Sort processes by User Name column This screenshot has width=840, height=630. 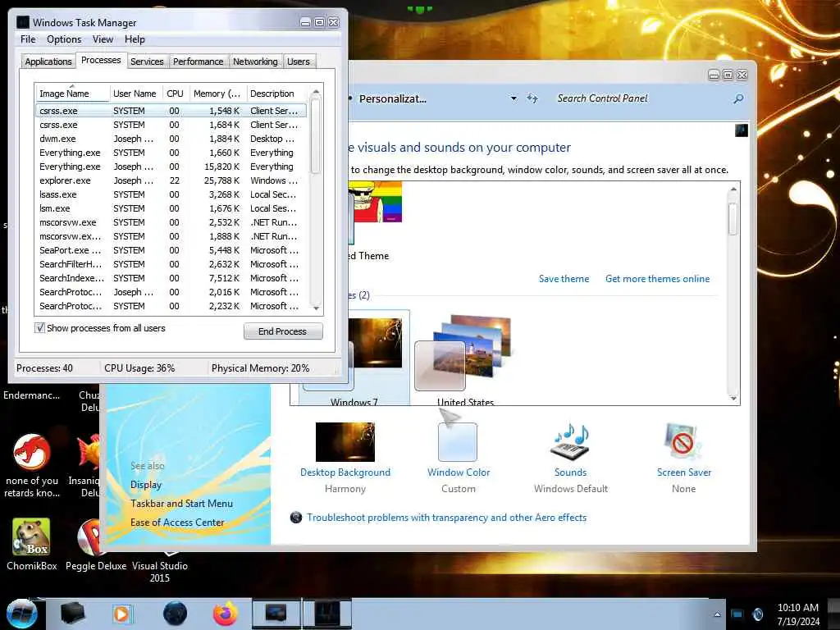tap(135, 94)
